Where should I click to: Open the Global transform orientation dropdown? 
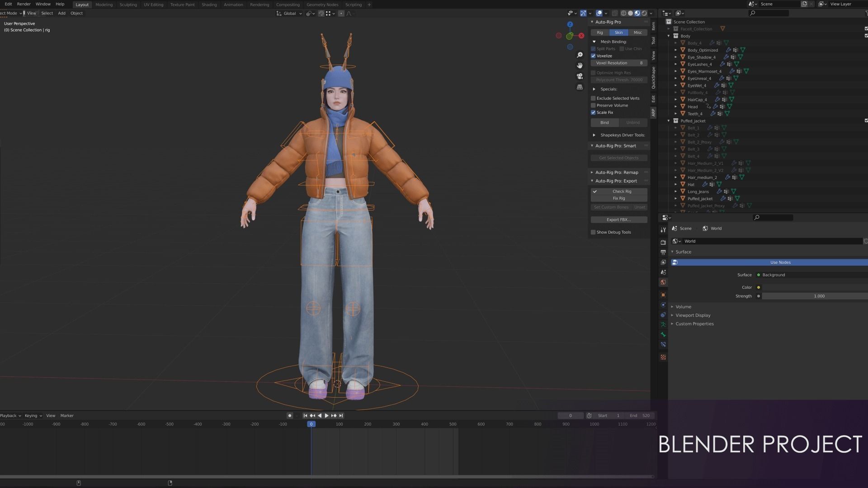pos(289,14)
